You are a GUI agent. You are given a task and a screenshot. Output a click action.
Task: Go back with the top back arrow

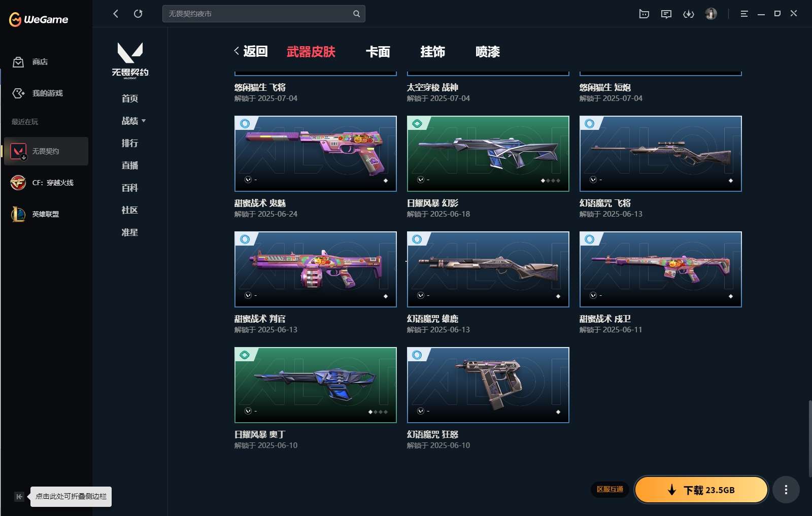116,14
